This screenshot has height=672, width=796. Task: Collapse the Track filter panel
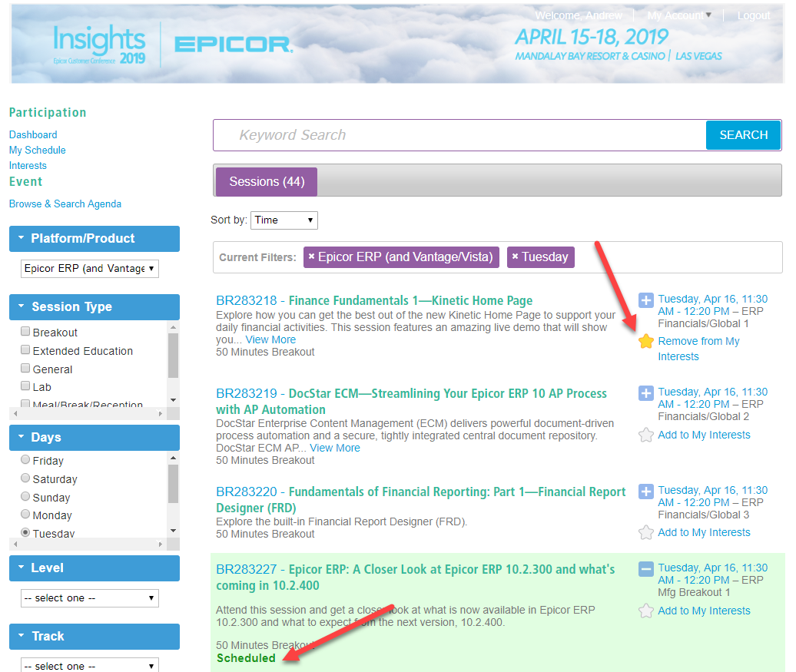(x=95, y=637)
